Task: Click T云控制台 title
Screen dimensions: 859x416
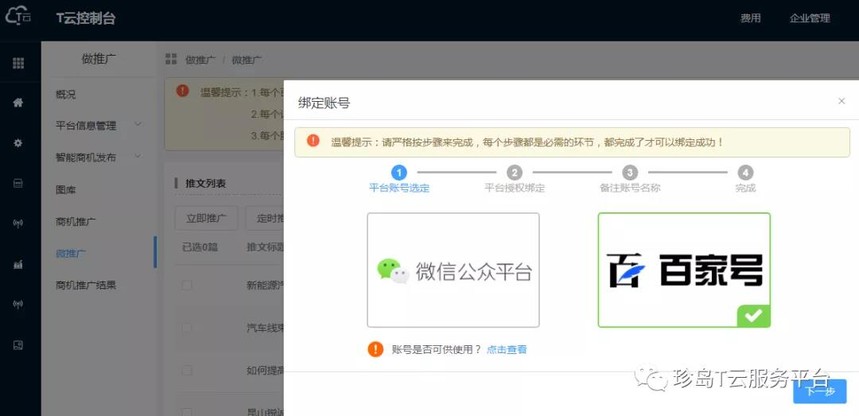Action: pos(86,18)
